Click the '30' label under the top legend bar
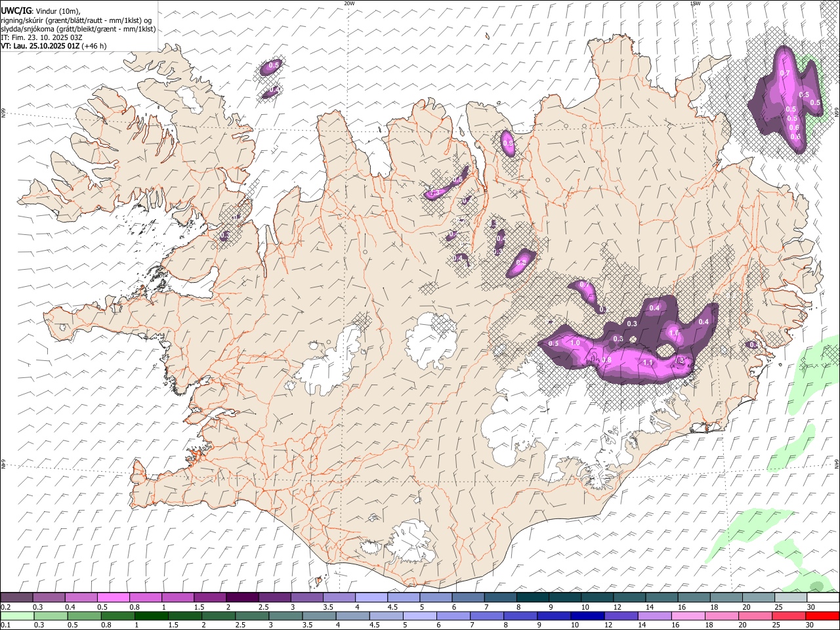 pos(811,607)
